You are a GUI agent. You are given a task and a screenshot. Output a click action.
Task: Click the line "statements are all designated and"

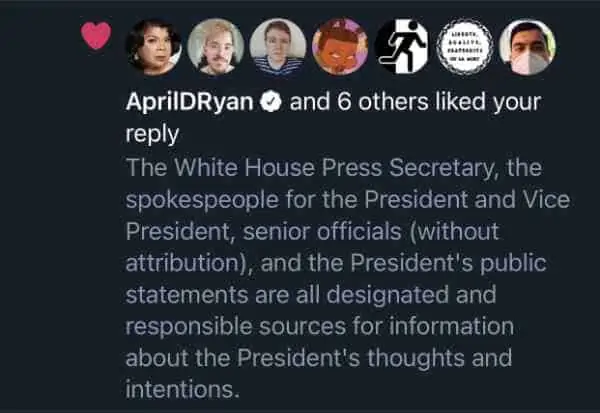pos(311,295)
